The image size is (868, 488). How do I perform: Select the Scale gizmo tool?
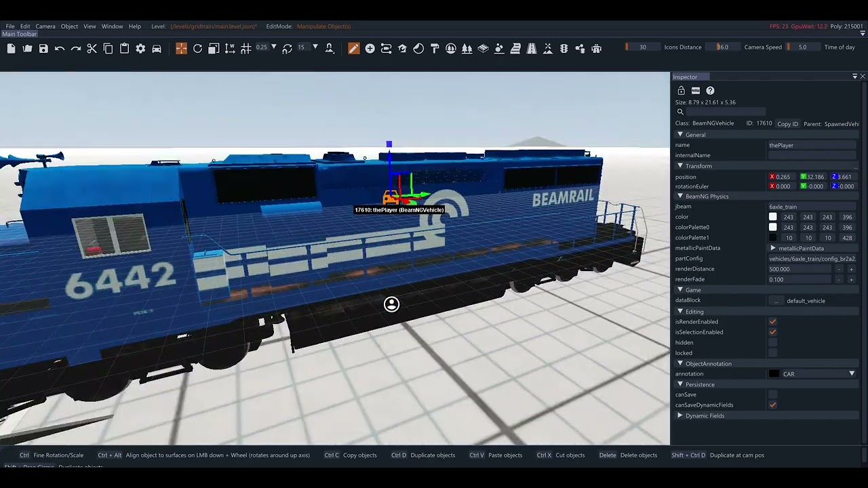214,48
